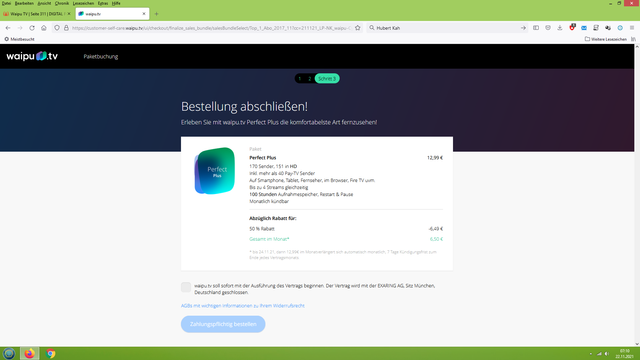Open Windows Start menu
This screenshot has height=360, width=640.
click(9, 353)
